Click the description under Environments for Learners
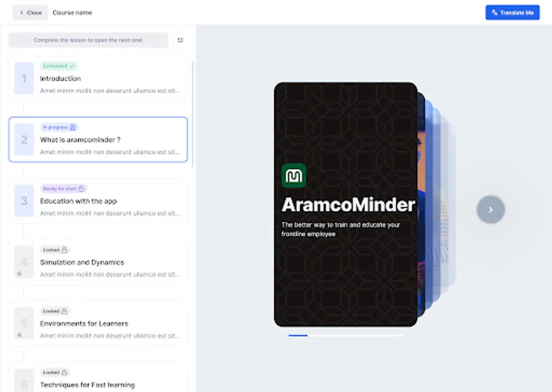552x392 pixels. pyautogui.click(x=110, y=336)
